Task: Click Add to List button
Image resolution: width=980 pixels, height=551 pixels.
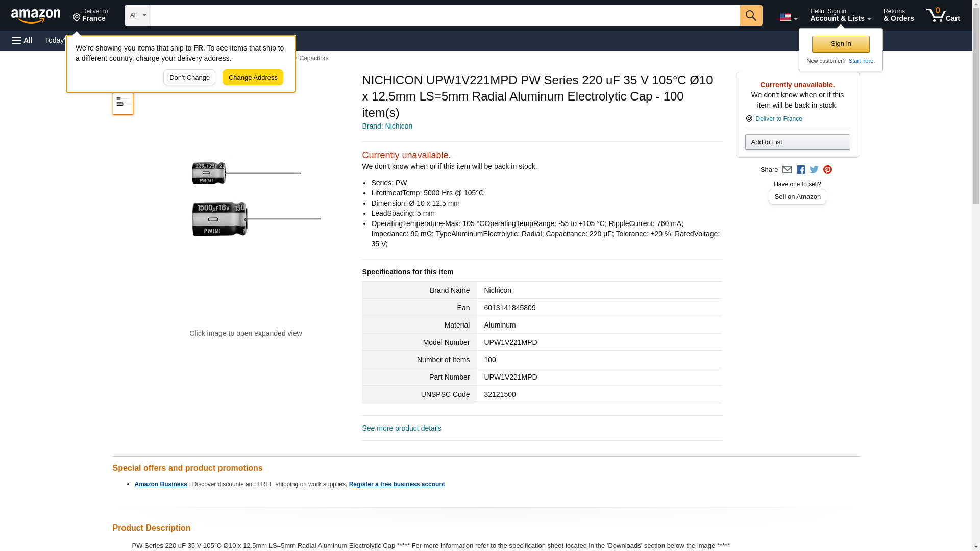Action: pyautogui.click(x=797, y=142)
